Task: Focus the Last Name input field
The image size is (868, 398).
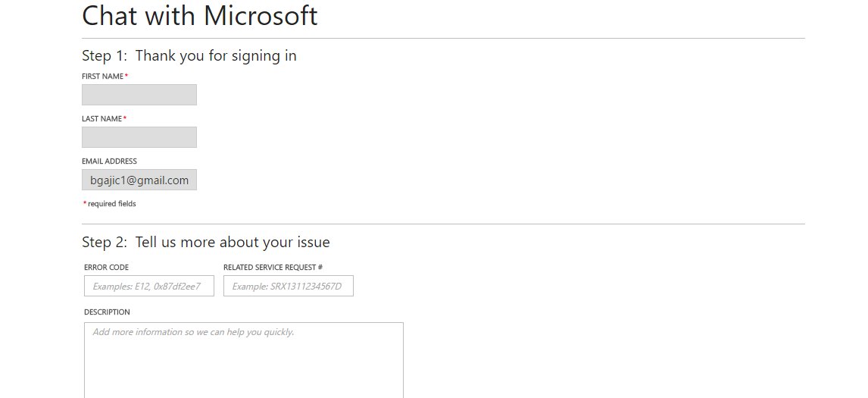Action: click(139, 137)
